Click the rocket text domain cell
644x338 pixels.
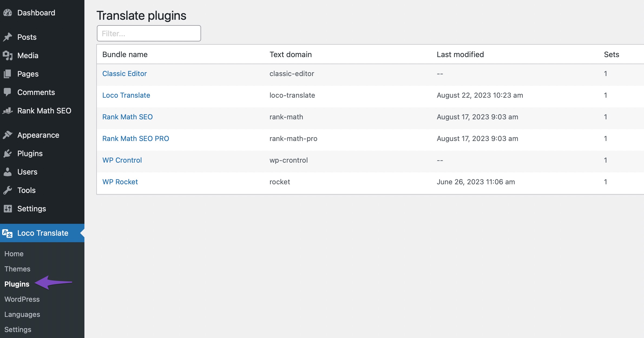(280, 182)
